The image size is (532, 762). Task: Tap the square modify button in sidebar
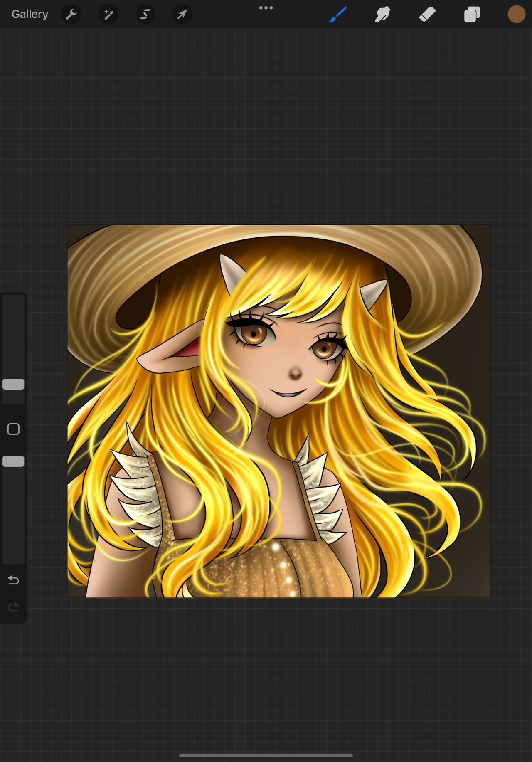[13, 429]
